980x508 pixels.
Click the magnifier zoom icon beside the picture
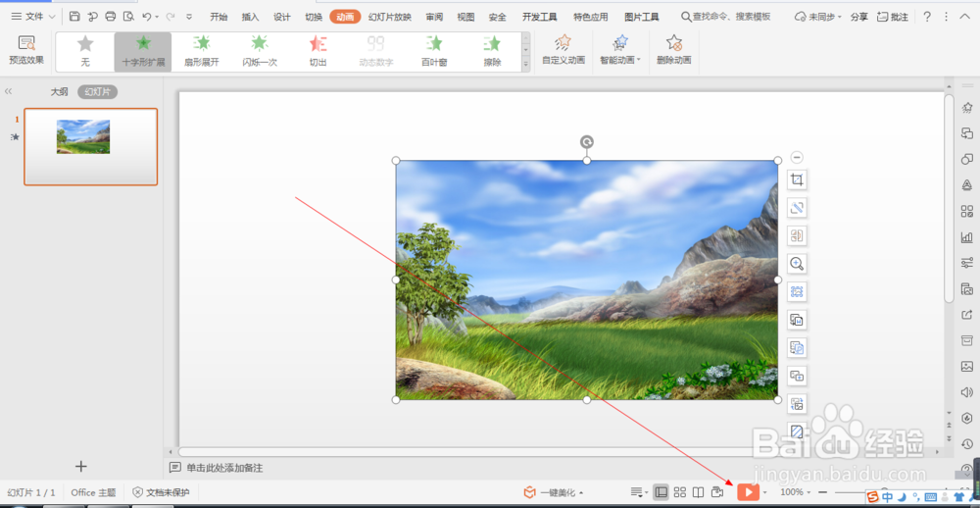tap(797, 264)
